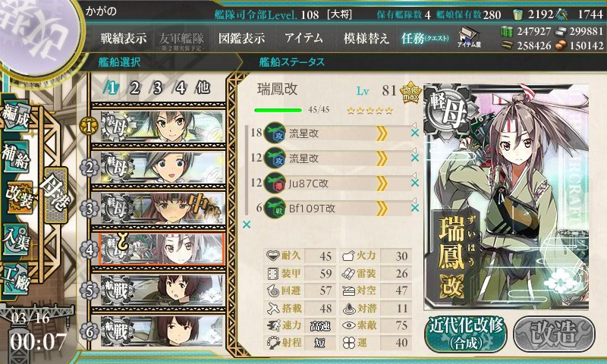607x364 pixels.
Task: Click the green HP bar of 瑞鳳改
Action: click(x=278, y=110)
